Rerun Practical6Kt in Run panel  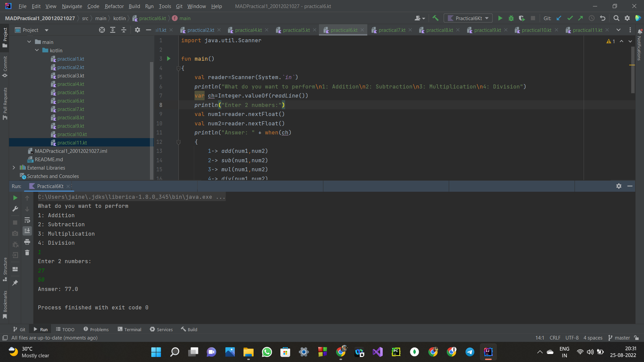(x=15, y=198)
